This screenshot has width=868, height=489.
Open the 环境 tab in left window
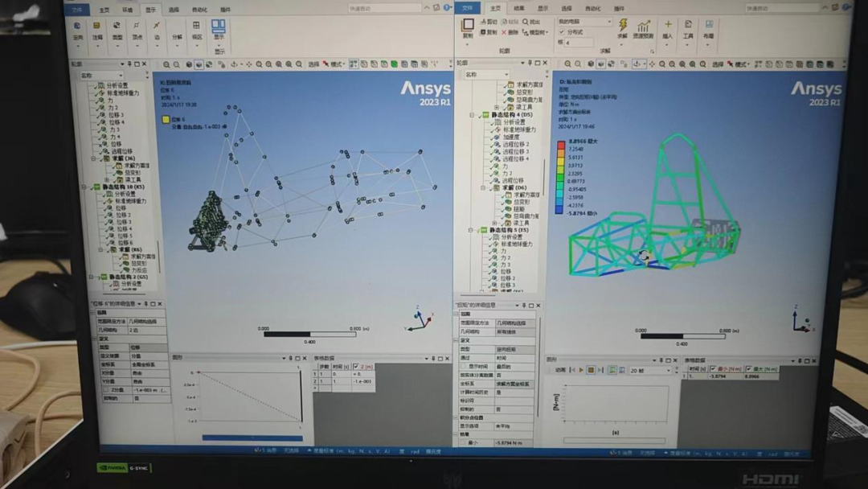point(127,10)
